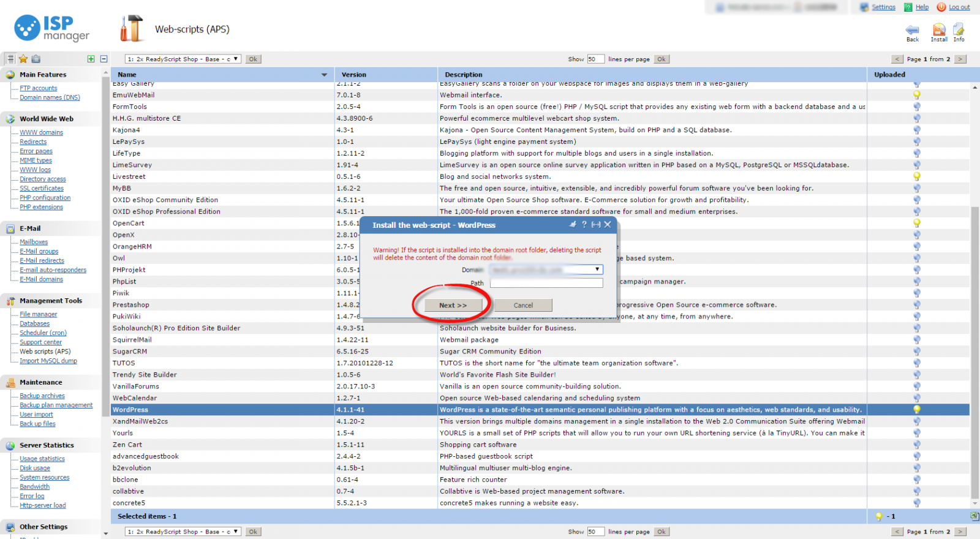Open Mailboxes in the sidebar

tap(34, 242)
